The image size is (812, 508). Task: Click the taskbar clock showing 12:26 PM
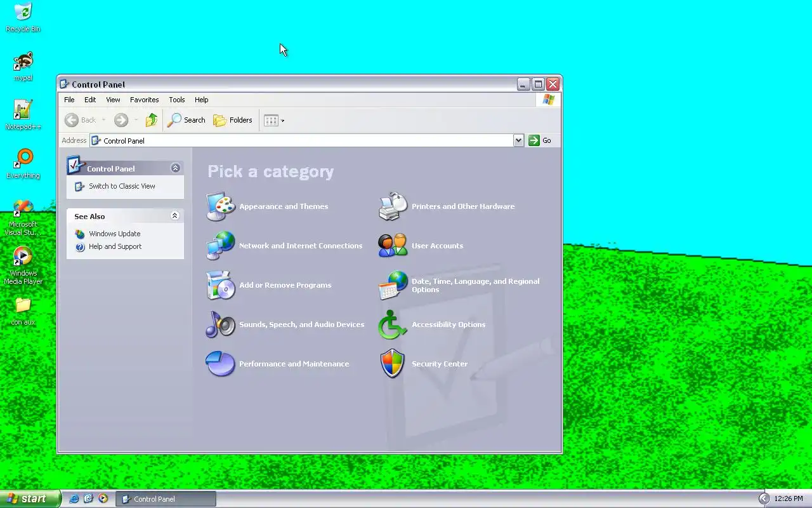[x=789, y=499]
